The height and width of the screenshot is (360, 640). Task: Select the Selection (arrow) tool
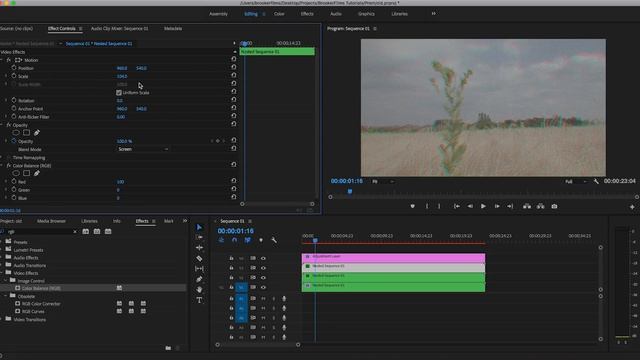pos(199,227)
